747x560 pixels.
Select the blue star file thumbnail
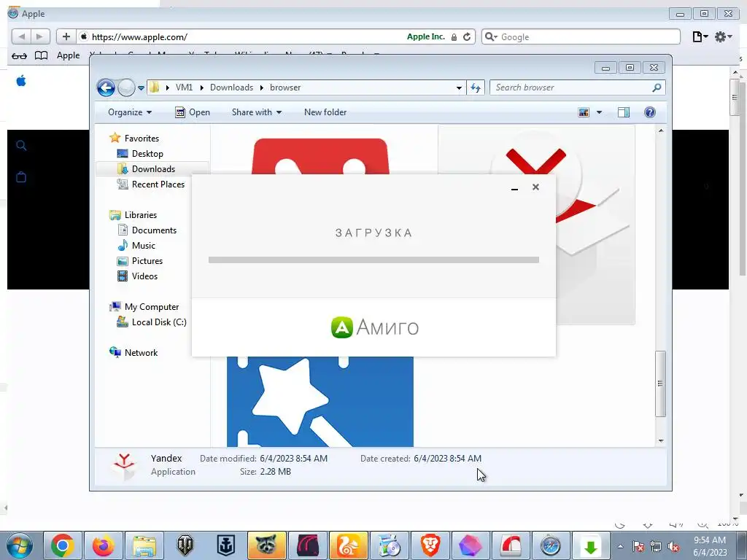coord(320,402)
